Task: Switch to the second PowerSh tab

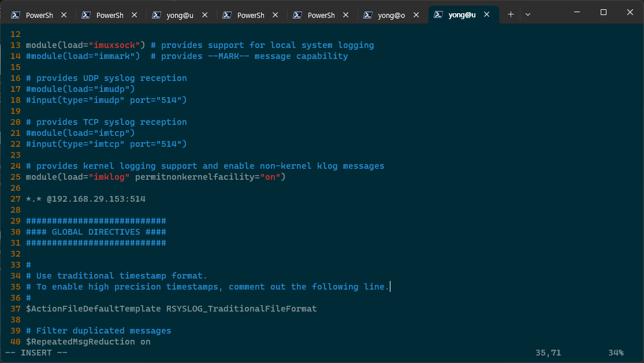Action: [x=110, y=15]
